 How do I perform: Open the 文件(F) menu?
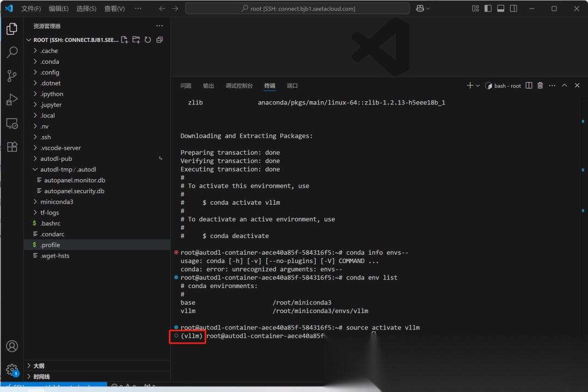tap(30, 8)
